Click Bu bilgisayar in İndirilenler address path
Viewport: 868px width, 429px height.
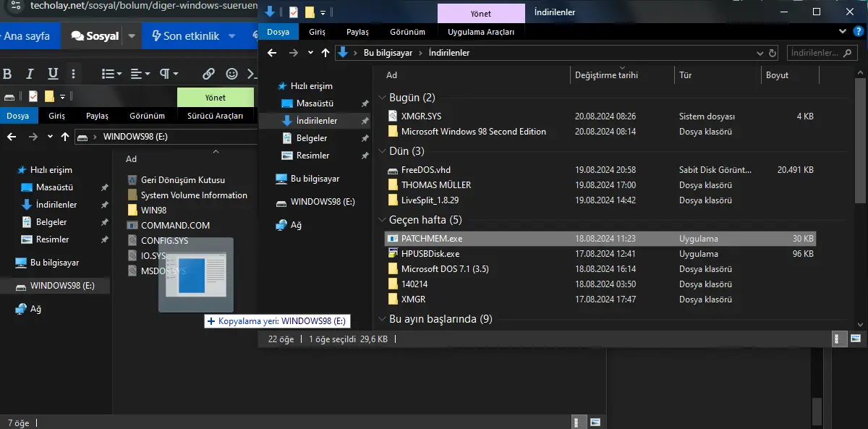coord(388,53)
